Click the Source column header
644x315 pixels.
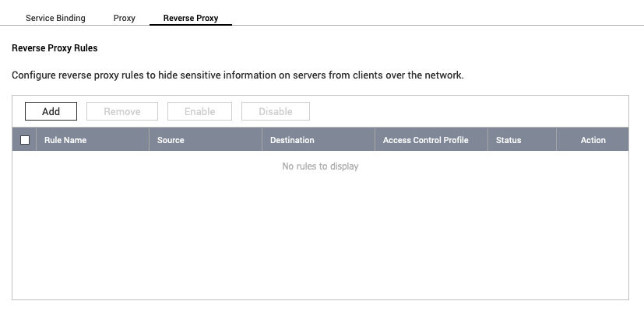tap(171, 140)
